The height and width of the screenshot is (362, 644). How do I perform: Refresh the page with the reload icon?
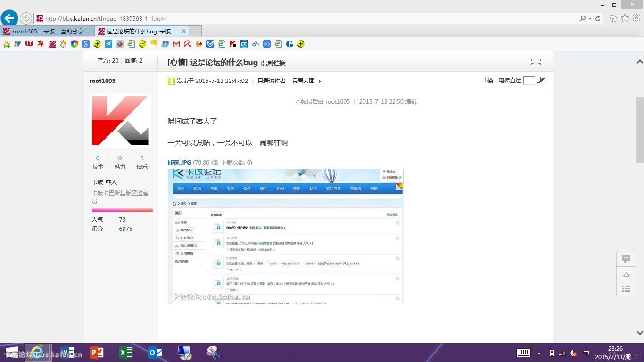tap(598, 18)
